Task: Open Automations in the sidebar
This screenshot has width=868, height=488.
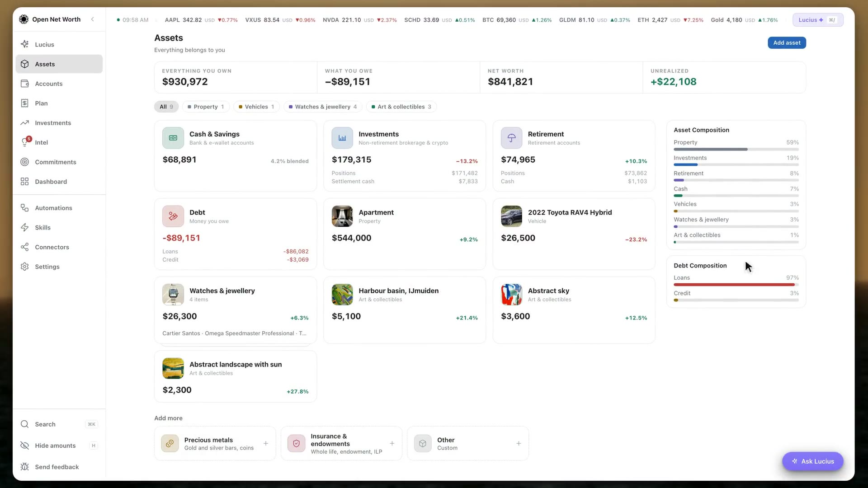Action: click(x=59, y=208)
